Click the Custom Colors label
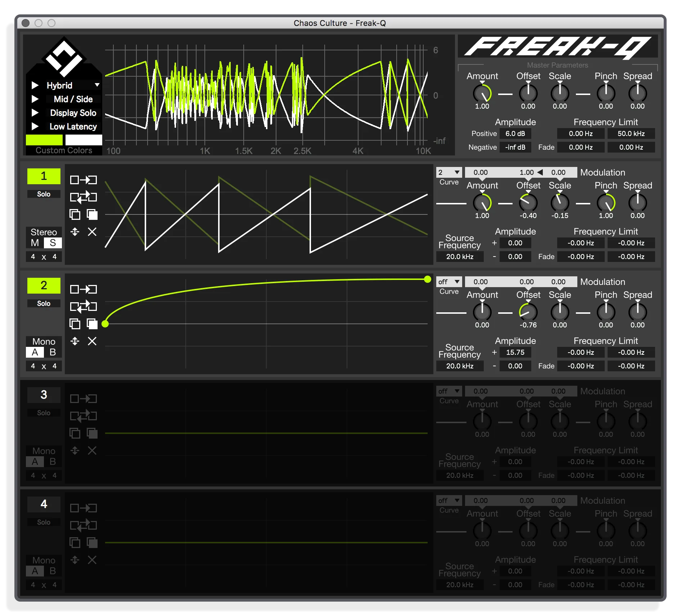681x616 pixels. tap(64, 150)
